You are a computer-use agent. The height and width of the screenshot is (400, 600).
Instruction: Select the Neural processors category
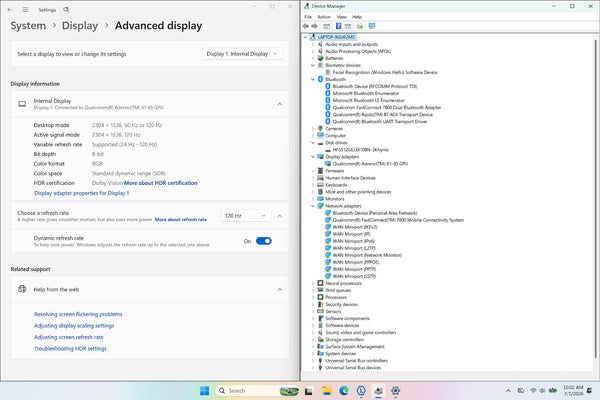343,283
